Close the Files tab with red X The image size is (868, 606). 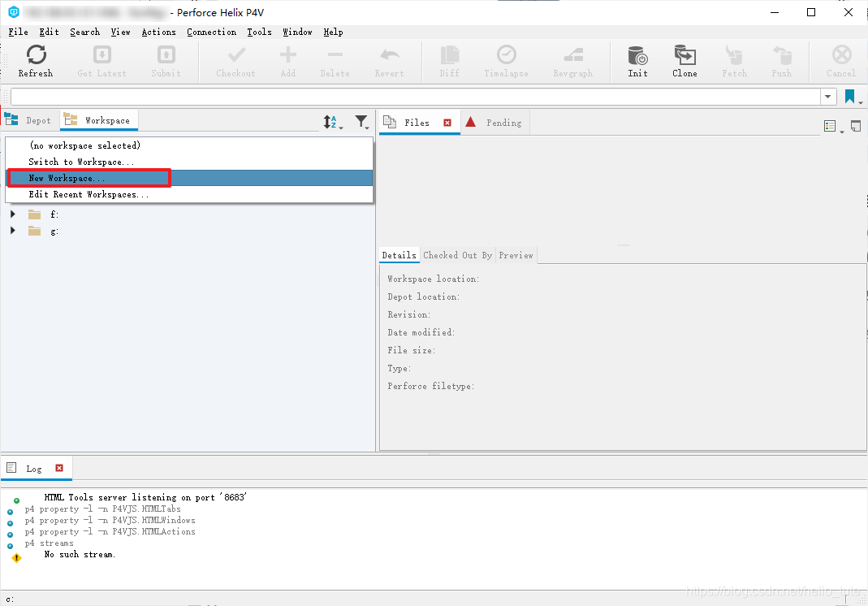447,123
